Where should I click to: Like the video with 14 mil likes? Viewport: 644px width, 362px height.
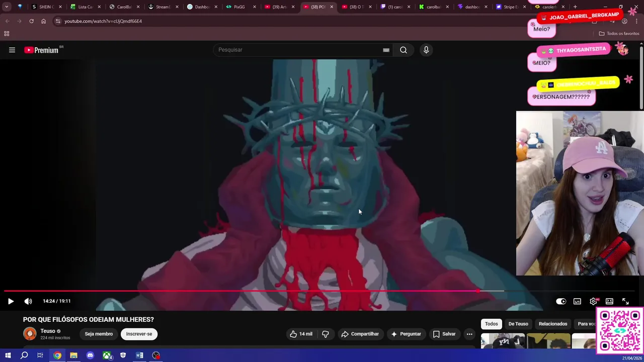301,334
